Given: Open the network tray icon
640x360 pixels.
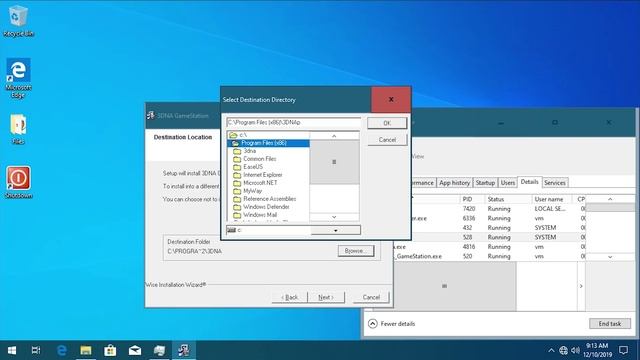Looking at the screenshot, I should coord(563,350).
